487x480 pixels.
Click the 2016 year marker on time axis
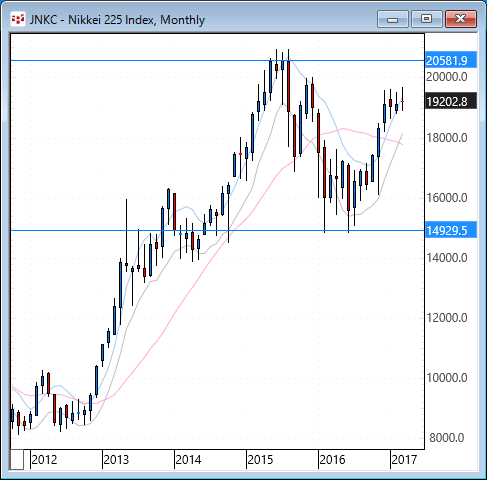[x=332, y=460]
